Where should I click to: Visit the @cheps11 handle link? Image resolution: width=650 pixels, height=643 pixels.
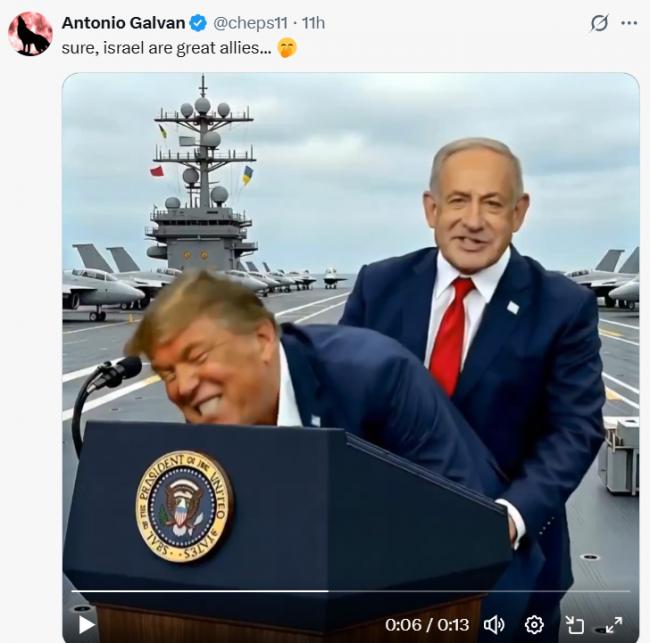250,23
